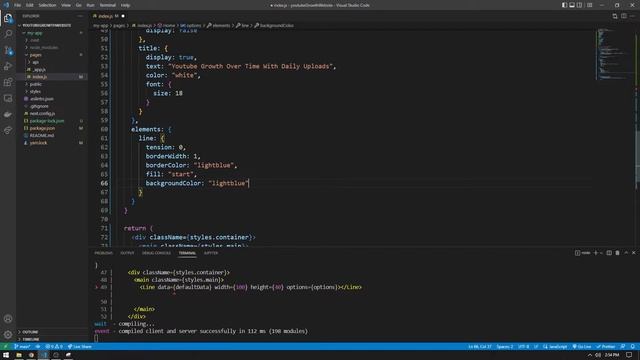Click the Prettier status bar item
640x360 pixels.
point(606,347)
